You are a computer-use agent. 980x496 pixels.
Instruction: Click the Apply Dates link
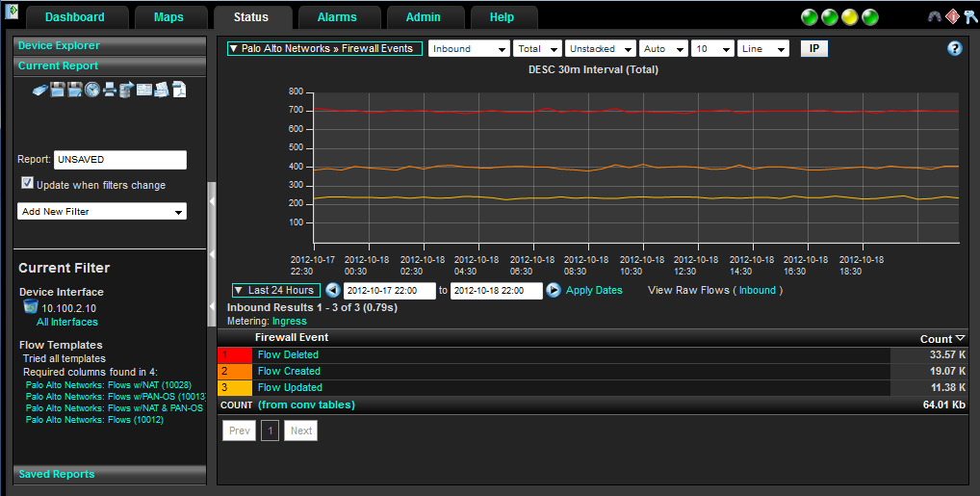click(x=594, y=290)
